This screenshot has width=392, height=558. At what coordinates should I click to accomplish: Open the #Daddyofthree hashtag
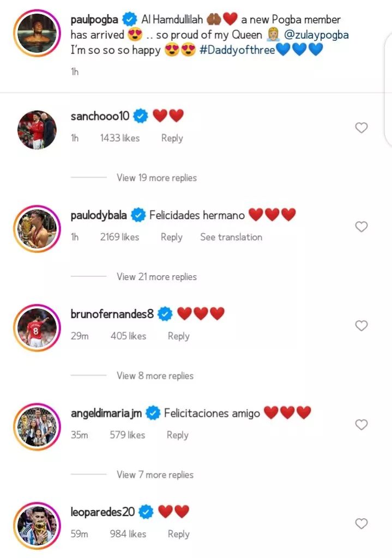[237, 50]
